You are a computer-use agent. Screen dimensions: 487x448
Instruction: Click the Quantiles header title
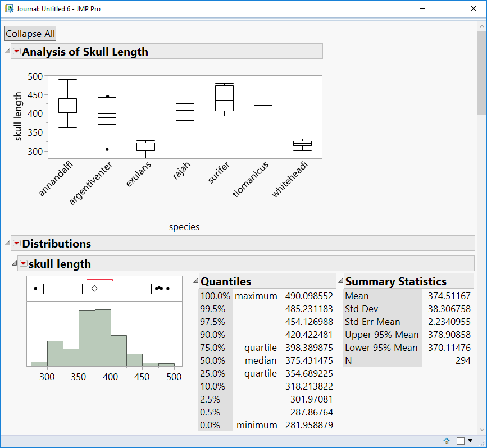pos(226,281)
